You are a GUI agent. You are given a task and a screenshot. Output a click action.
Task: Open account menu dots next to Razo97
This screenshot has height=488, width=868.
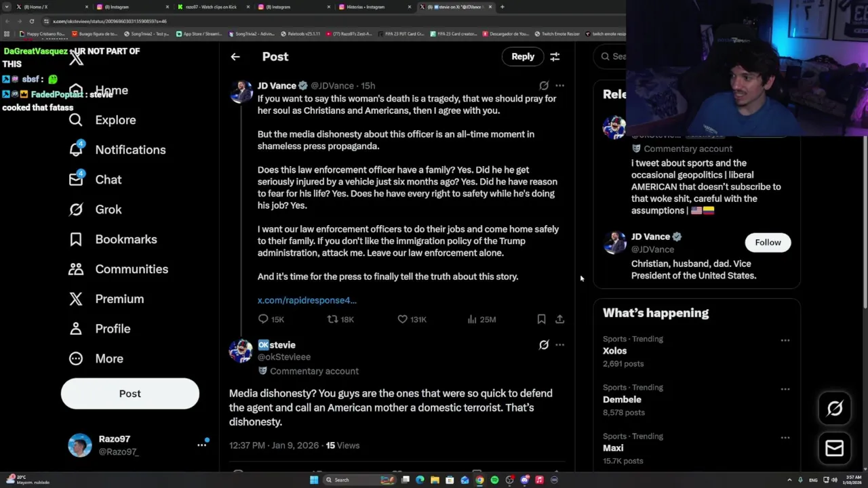(201, 445)
